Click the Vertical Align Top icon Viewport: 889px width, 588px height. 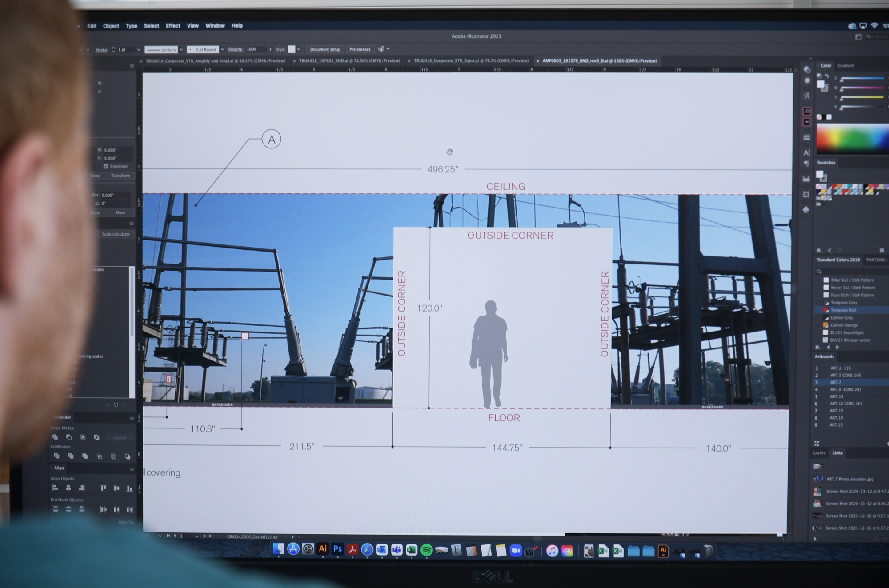click(x=103, y=488)
